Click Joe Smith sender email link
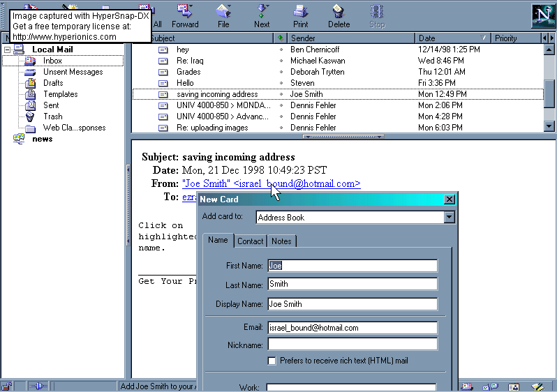The image size is (557, 392). point(271,183)
